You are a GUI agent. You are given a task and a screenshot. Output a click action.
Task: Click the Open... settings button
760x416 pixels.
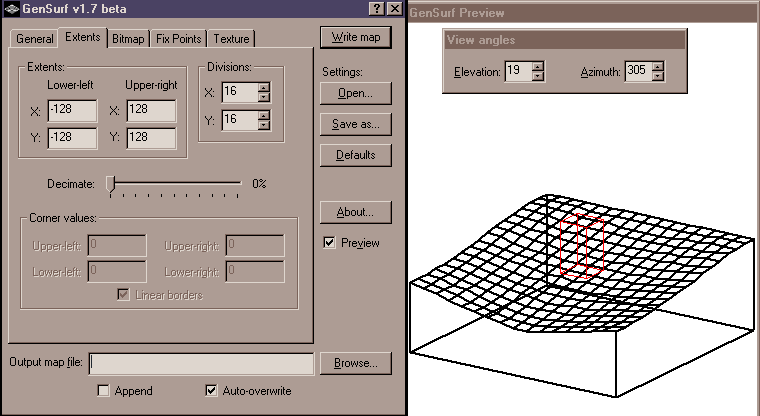pyautogui.click(x=356, y=93)
